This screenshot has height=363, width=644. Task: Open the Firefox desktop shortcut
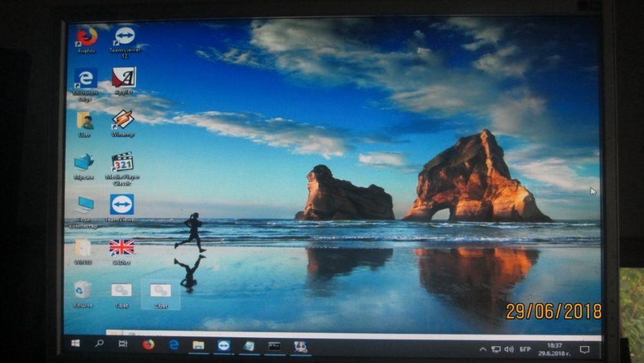86,40
